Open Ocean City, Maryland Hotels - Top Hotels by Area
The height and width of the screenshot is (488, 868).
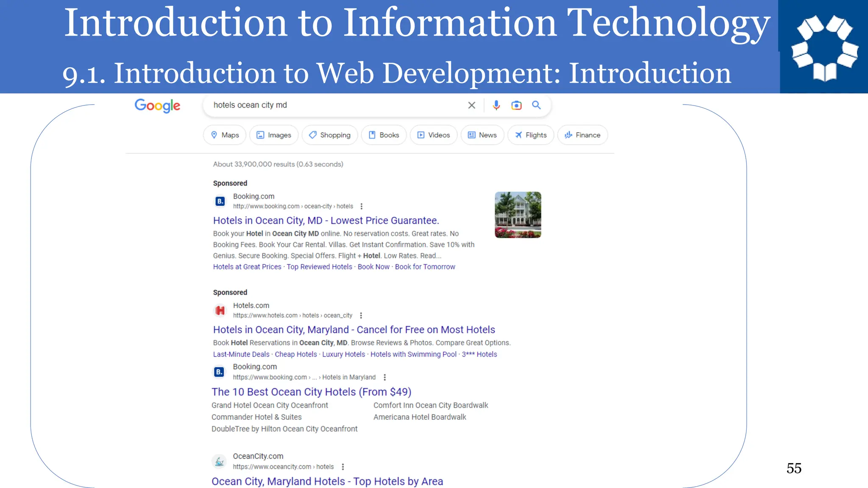tap(327, 482)
